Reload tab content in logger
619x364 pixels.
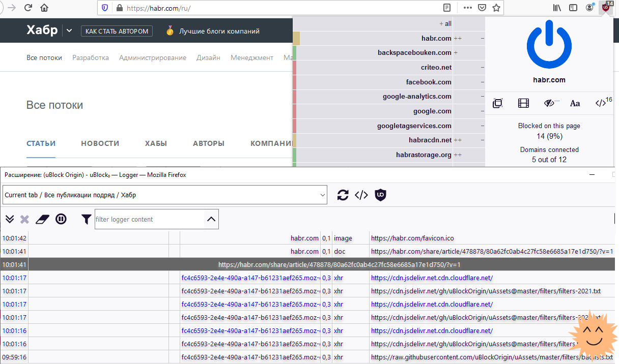(343, 195)
